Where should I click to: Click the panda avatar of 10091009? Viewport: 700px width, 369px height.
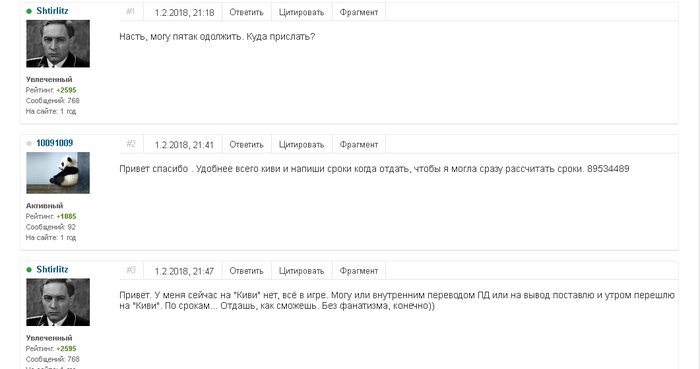[58, 173]
